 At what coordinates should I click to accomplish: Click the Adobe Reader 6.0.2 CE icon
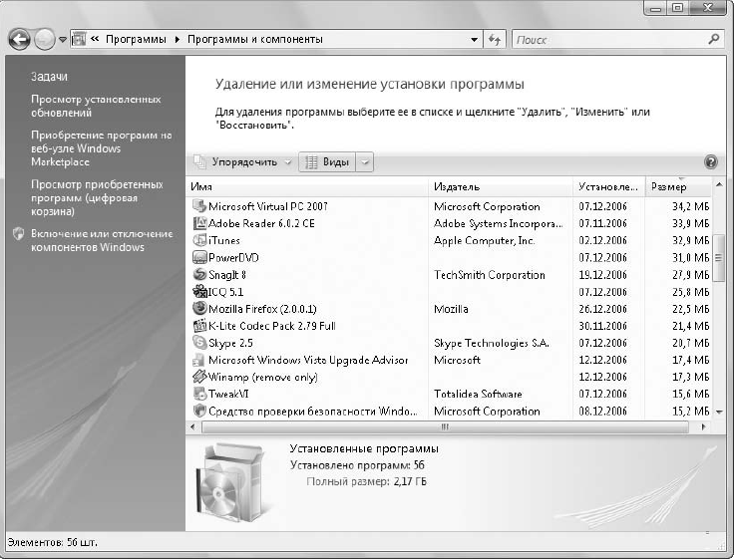tap(199, 223)
